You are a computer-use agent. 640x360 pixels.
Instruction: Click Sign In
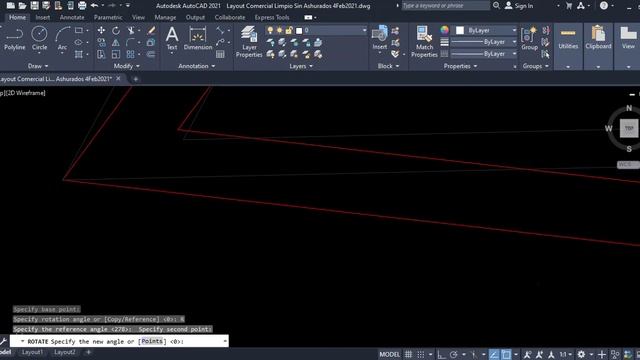tap(519, 6)
